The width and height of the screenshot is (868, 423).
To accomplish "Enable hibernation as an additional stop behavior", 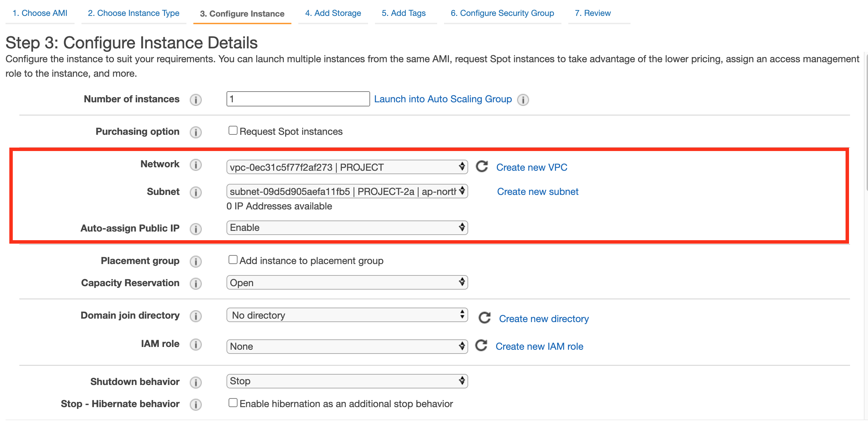I will click(x=233, y=403).
